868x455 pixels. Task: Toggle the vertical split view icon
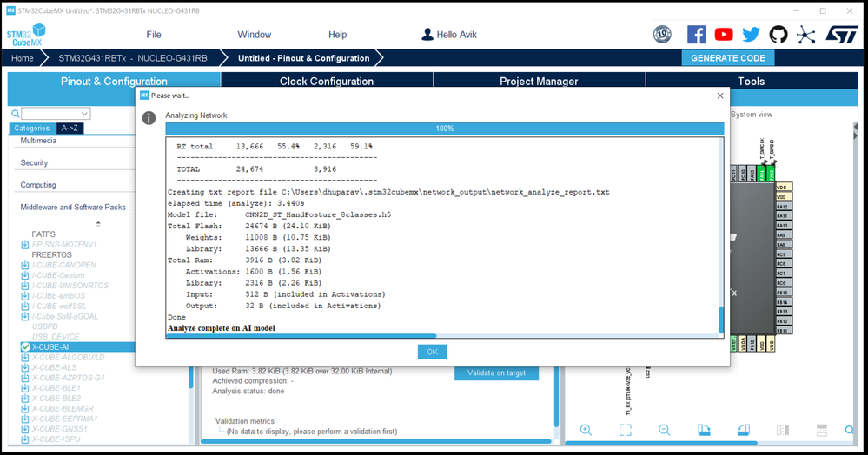click(783, 430)
